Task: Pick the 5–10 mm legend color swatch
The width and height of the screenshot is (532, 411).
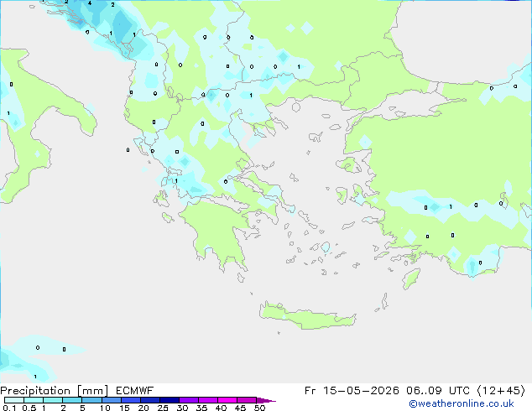Action: pos(91,400)
